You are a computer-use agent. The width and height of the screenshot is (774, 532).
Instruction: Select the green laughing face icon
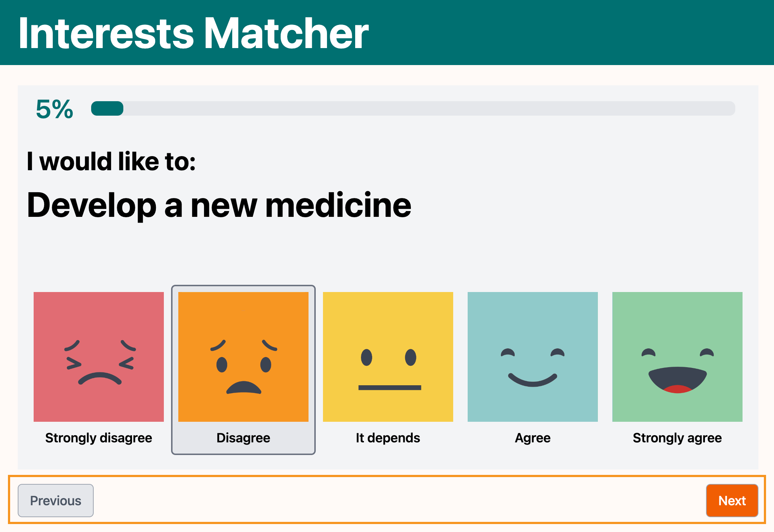pos(677,357)
